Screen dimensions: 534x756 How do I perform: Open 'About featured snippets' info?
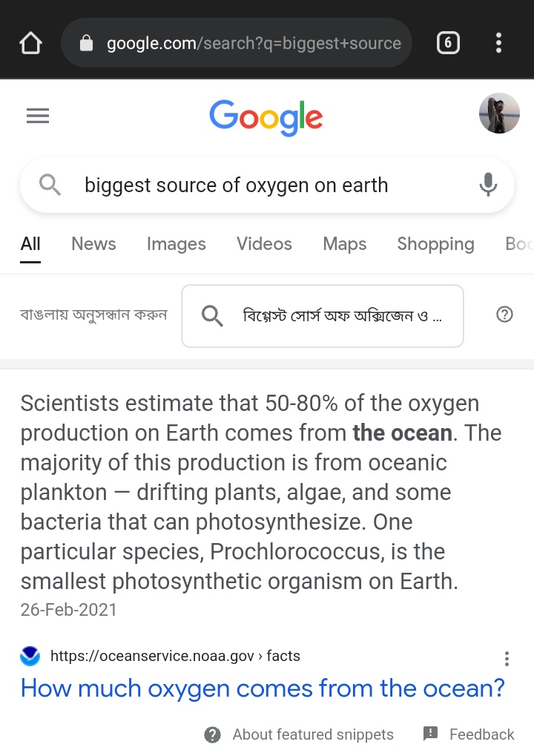[x=299, y=734]
